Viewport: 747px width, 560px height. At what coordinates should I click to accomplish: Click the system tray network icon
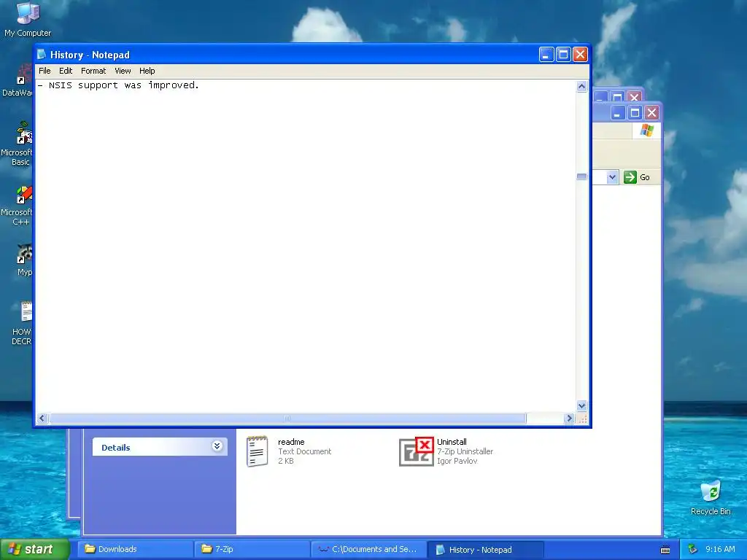click(693, 549)
